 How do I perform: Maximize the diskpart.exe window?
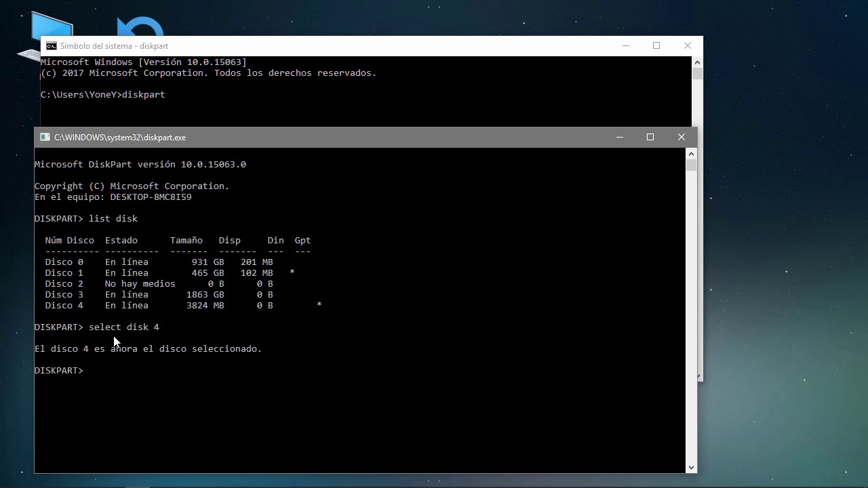(650, 137)
